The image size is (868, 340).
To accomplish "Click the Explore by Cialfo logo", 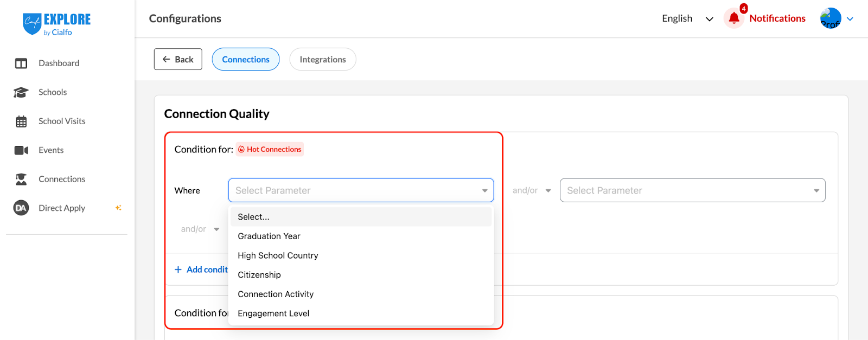I will 57,24.
